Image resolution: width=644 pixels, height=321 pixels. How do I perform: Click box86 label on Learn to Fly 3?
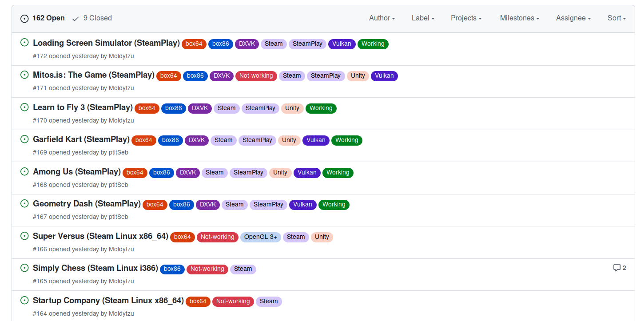[x=174, y=108]
